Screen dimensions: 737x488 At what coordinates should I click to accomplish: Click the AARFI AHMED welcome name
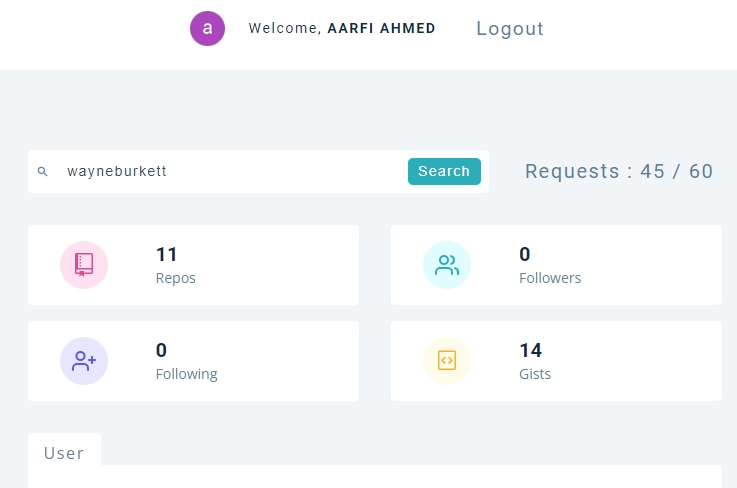click(382, 28)
